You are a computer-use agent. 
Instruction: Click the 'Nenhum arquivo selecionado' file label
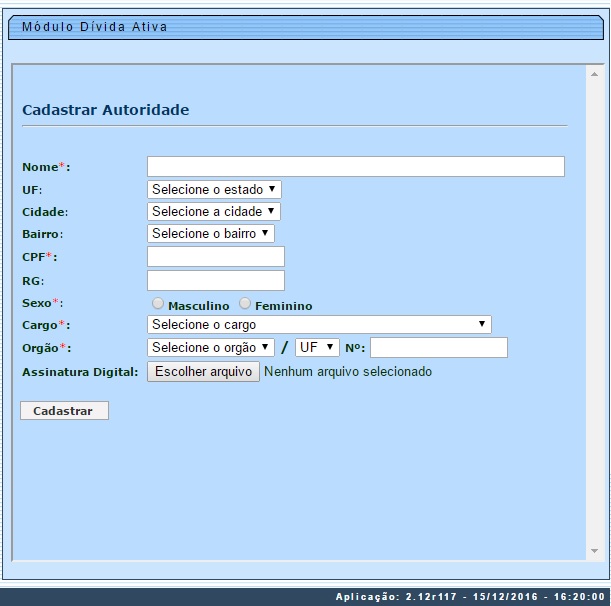coord(348,372)
